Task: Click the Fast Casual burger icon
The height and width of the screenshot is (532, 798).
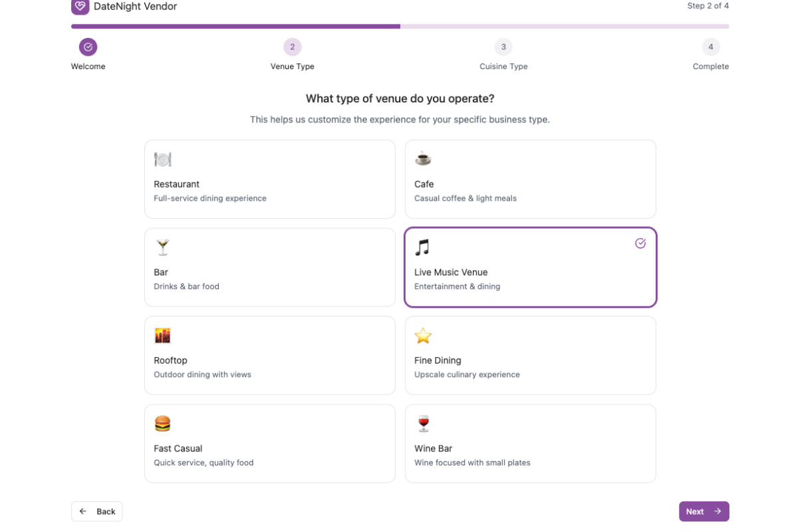Action: click(x=163, y=424)
